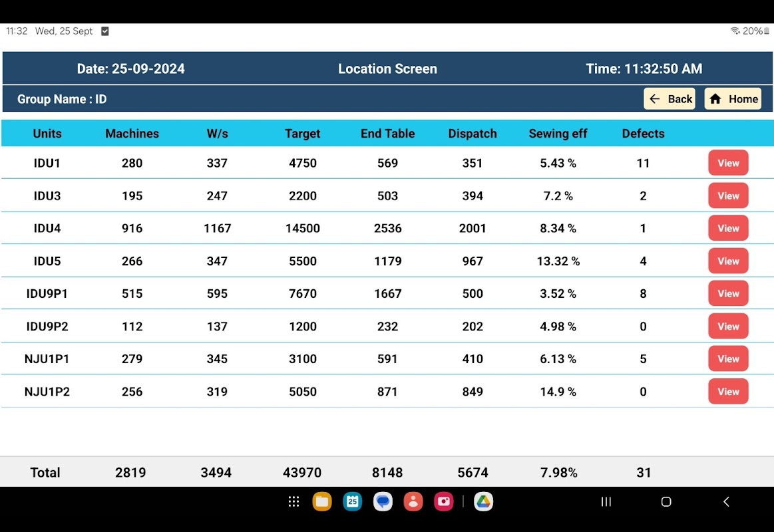Click target value 14500 for IDU4
The image size is (774, 532).
[x=303, y=228]
